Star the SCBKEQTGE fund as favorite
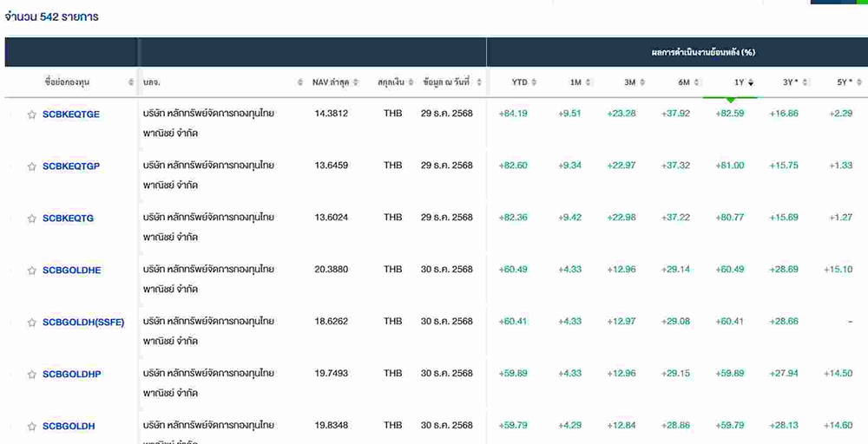This screenshot has width=868, height=444. (x=32, y=114)
